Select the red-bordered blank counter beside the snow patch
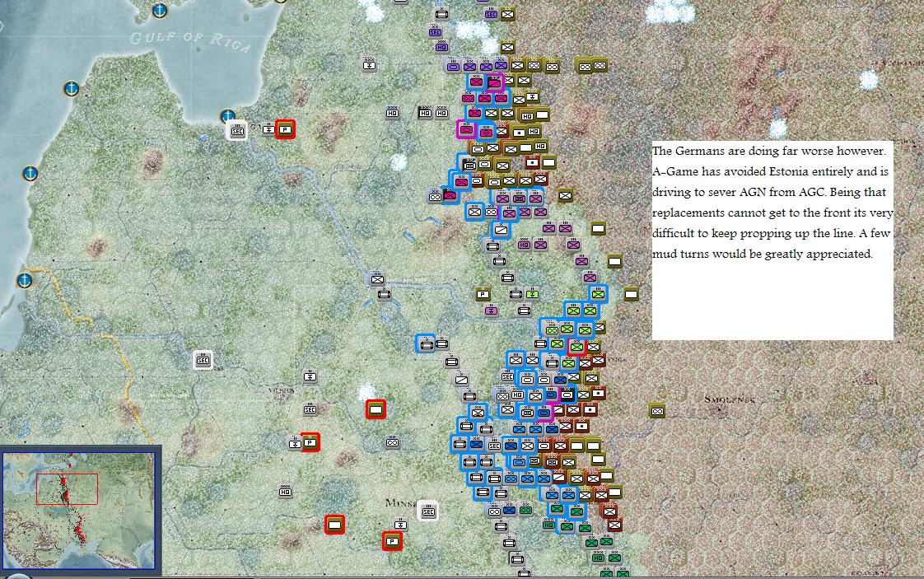The width and height of the screenshot is (924, 579). coord(376,409)
